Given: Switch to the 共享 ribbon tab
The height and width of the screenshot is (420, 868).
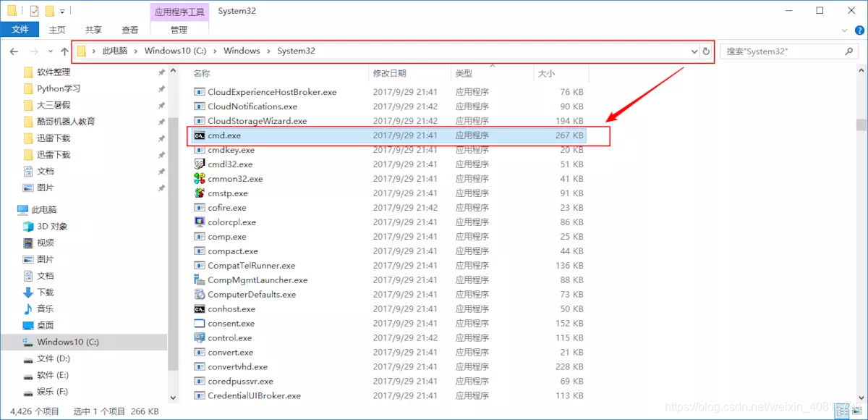Looking at the screenshot, I should (93, 30).
